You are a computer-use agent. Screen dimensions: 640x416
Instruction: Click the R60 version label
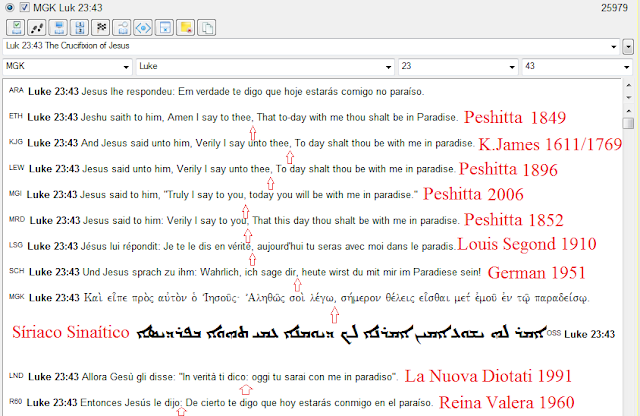pos(16,401)
